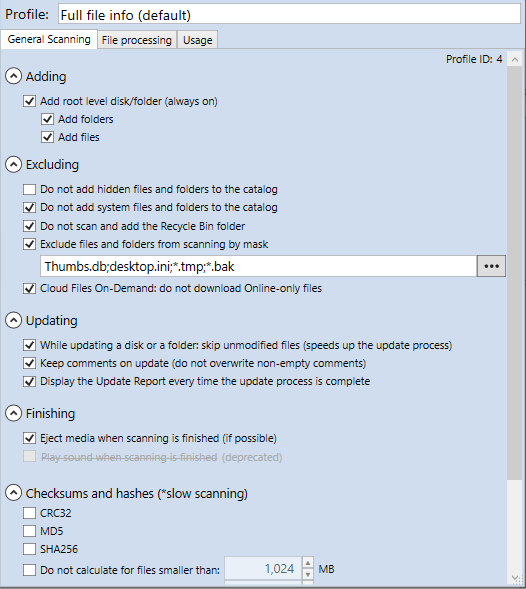526x589 pixels.
Task: Click the Profile name field
Action: (x=289, y=15)
